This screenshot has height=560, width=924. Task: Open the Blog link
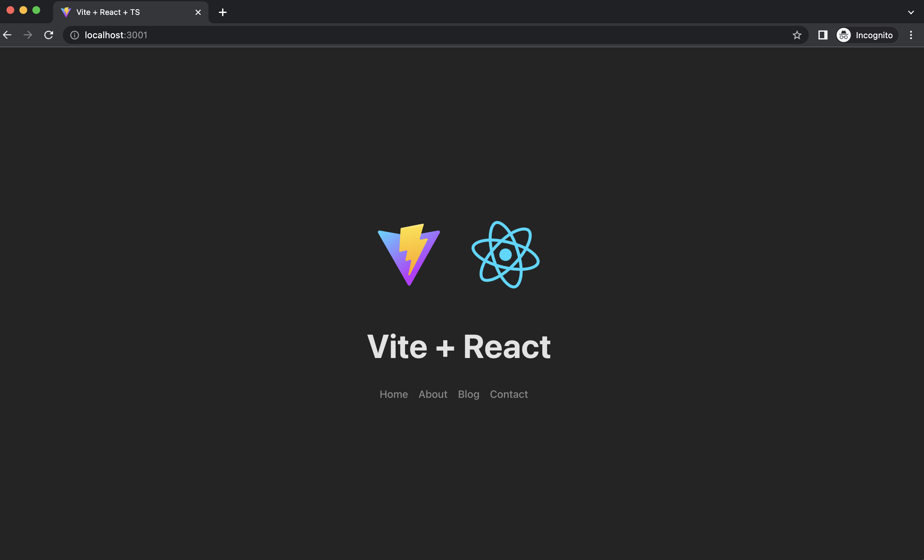(468, 394)
